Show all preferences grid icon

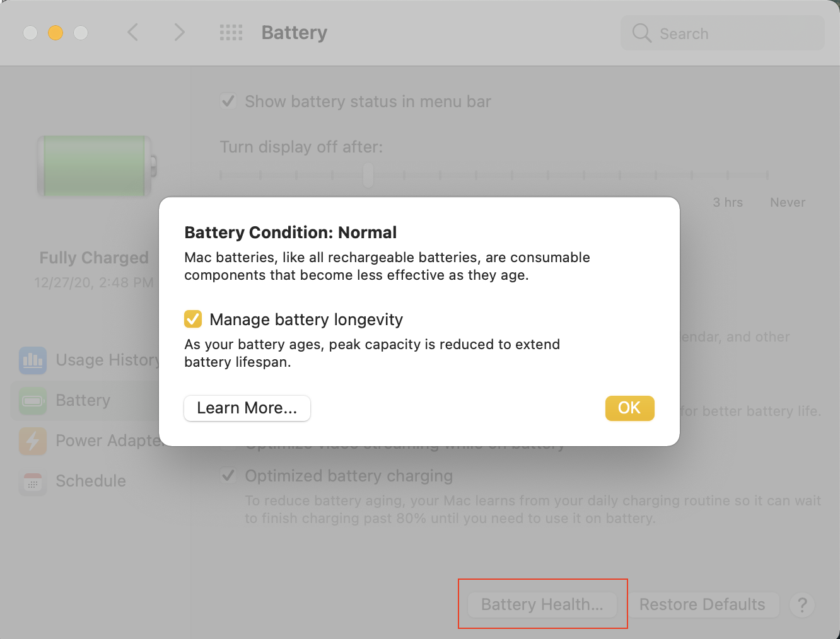[x=231, y=33]
